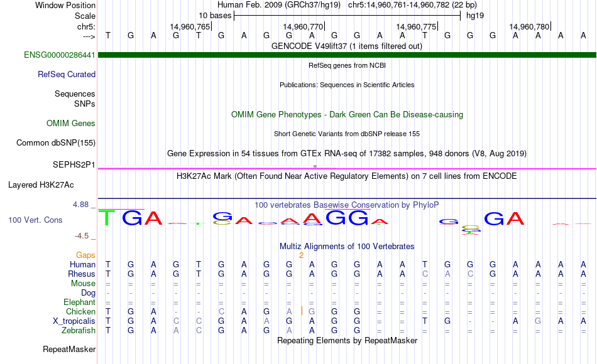Open the RefSeq Curated track label
The image size is (597, 364).
(66, 75)
